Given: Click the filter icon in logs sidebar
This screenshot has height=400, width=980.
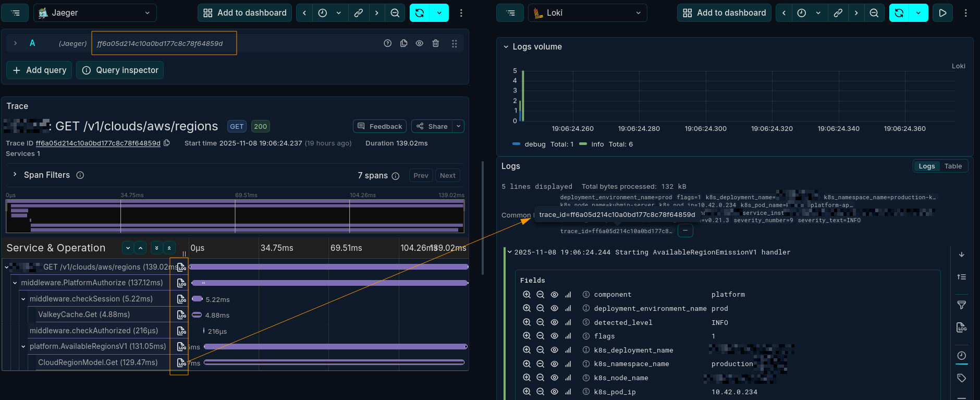Looking at the screenshot, I should (x=962, y=305).
